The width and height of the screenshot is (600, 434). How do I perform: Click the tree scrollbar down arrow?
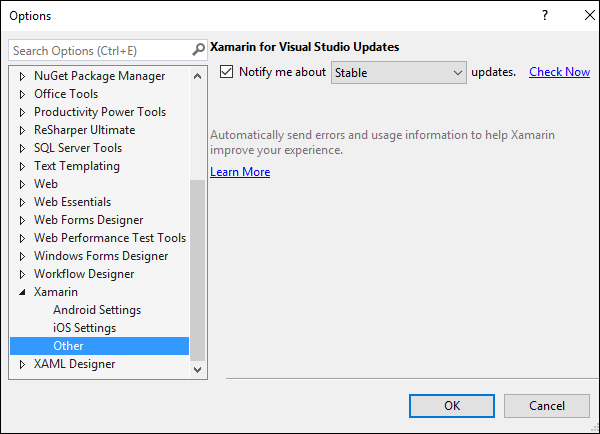coord(197,369)
